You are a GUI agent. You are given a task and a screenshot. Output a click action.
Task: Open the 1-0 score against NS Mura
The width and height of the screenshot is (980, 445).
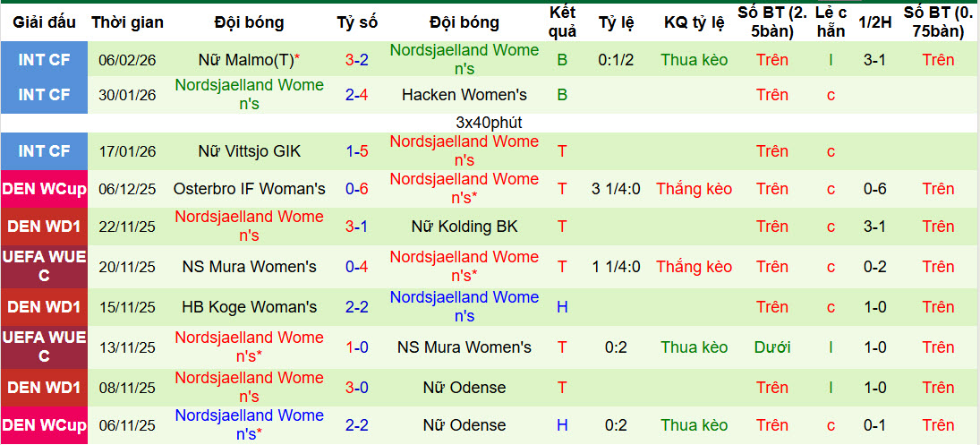tap(357, 347)
